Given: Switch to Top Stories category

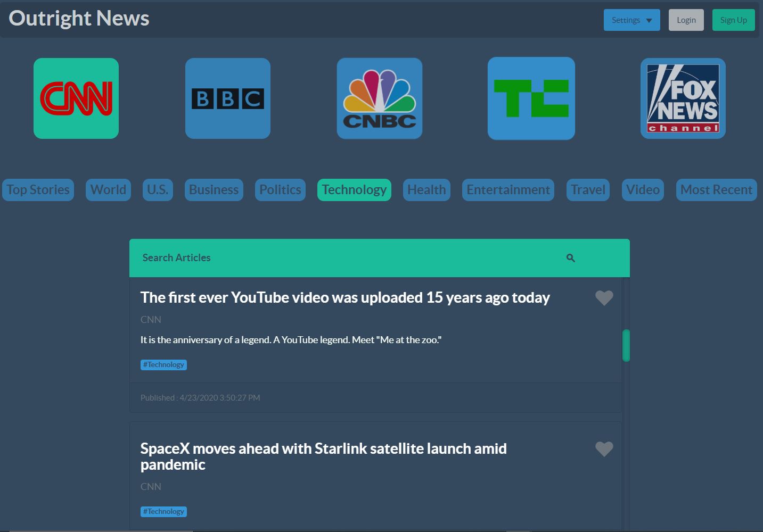Looking at the screenshot, I should [x=38, y=190].
